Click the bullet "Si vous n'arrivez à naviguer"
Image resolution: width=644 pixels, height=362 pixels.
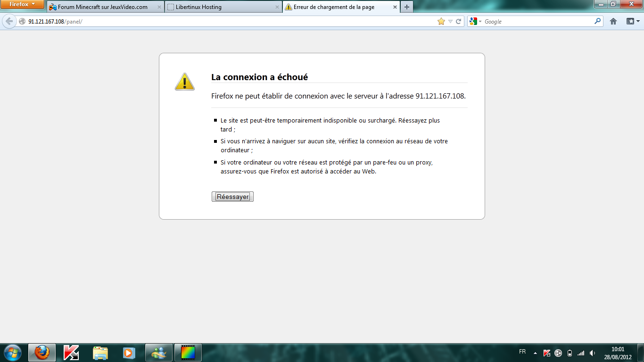(334, 146)
